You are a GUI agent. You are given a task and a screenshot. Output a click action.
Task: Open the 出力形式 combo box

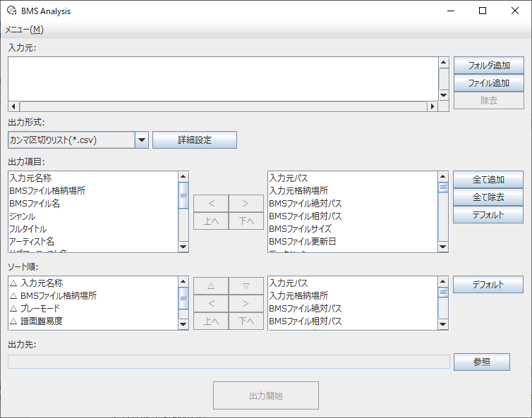[78, 140]
